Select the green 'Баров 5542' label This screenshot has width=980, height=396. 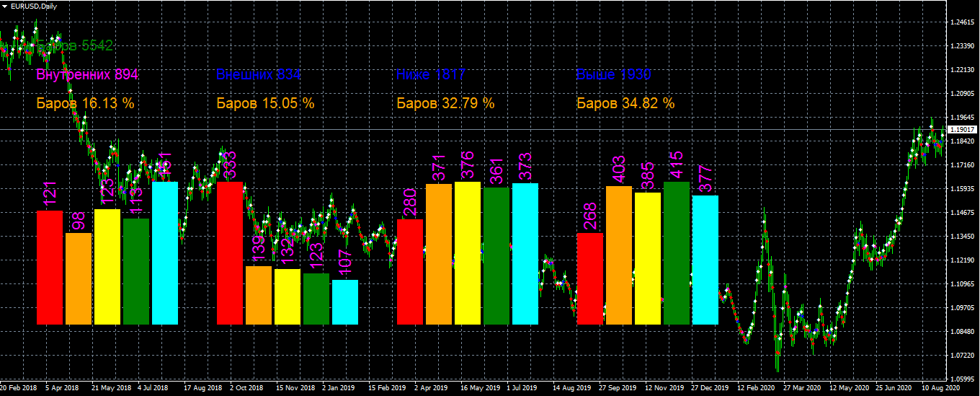tap(75, 45)
